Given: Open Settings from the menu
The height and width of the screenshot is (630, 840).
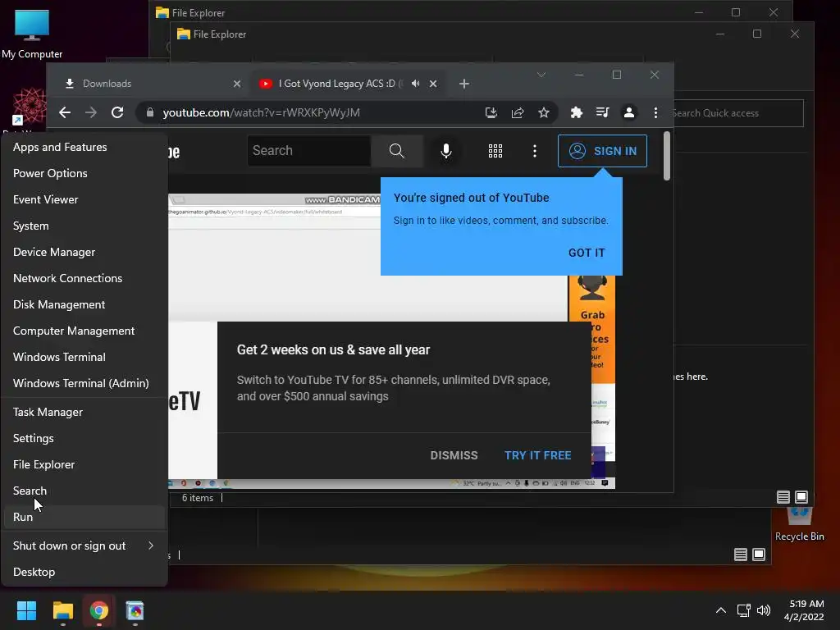Looking at the screenshot, I should 84,438.
